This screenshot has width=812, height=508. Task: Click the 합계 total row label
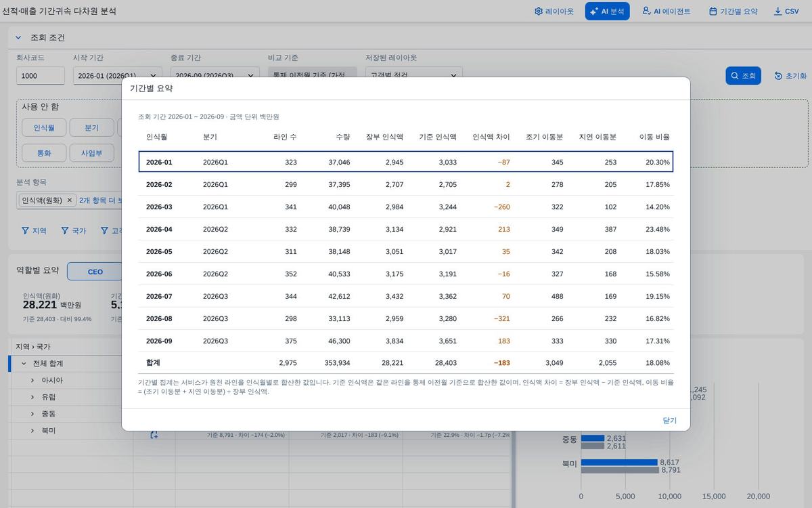pyautogui.click(x=153, y=363)
